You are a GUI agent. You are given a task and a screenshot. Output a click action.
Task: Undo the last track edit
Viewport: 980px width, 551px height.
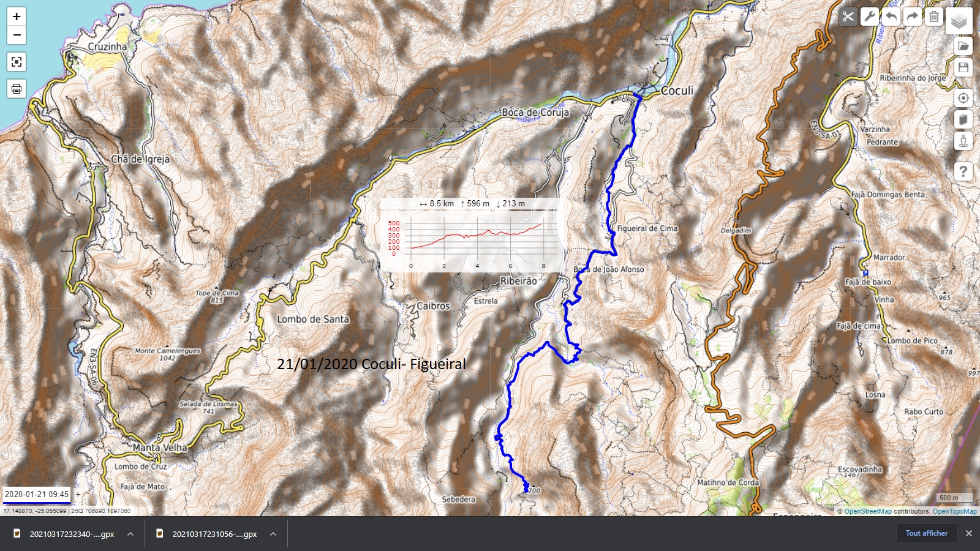pos(891,17)
